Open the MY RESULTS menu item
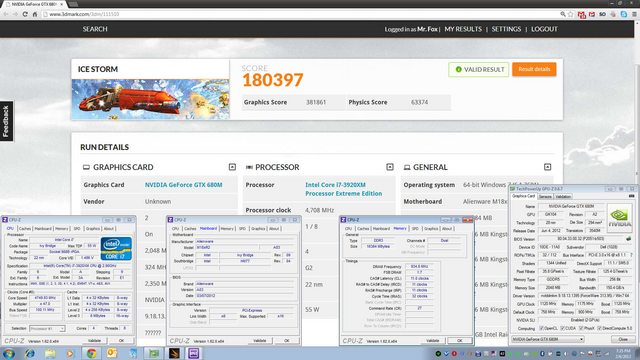This screenshot has width=640, height=360. [x=463, y=29]
